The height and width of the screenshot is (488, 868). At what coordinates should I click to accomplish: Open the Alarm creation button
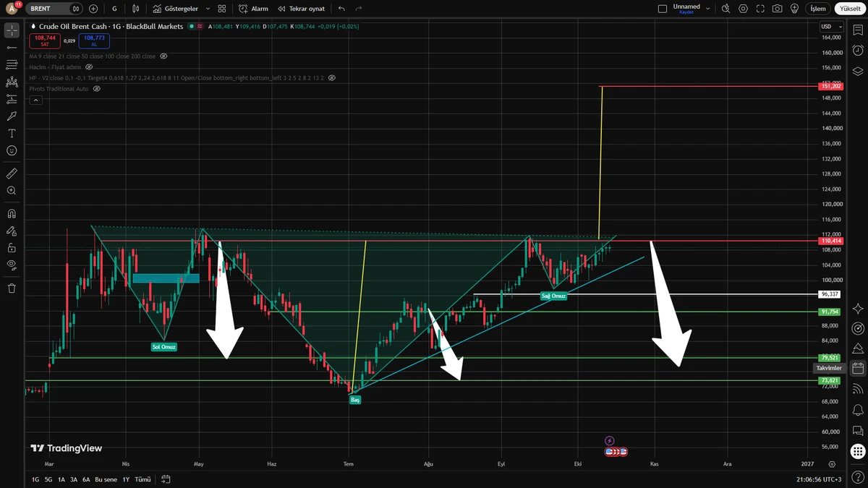pyautogui.click(x=253, y=9)
